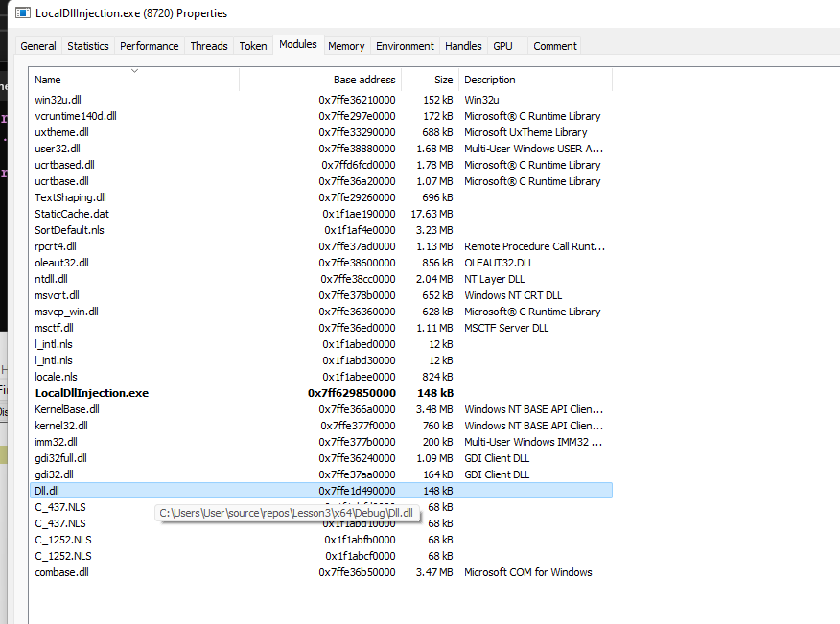Open the Statistics tab
Image resolution: width=840 pixels, height=624 pixels.
pyautogui.click(x=88, y=46)
